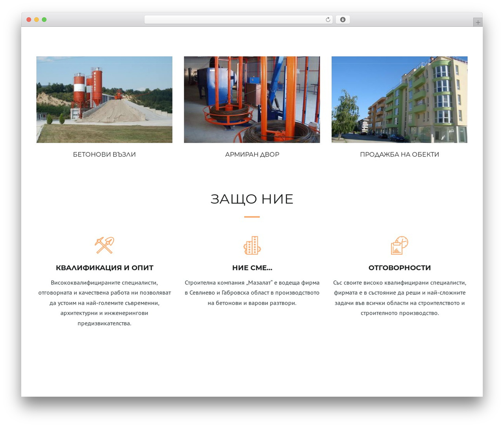
Task: Click the paragraph starting with Висококвалифицираните специалисти
Action: pyautogui.click(x=104, y=303)
